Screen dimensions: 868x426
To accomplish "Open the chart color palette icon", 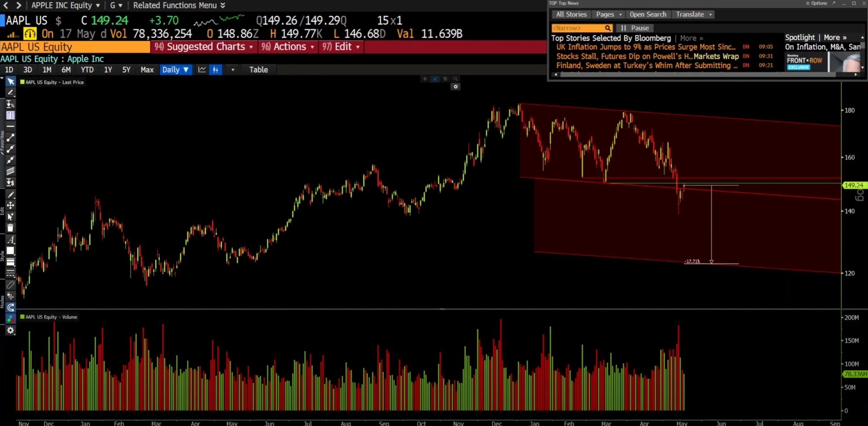I will tap(10, 319).
